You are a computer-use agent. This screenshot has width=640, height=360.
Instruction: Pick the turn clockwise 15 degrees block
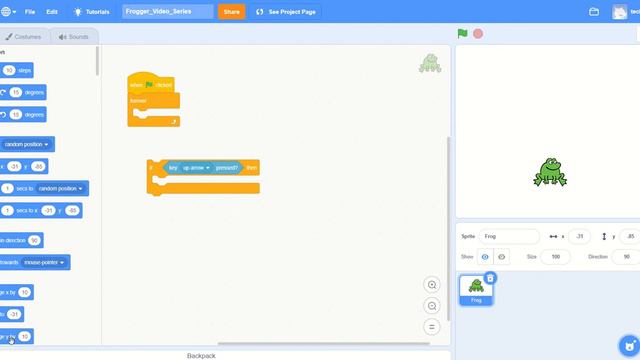pyautogui.click(x=23, y=92)
